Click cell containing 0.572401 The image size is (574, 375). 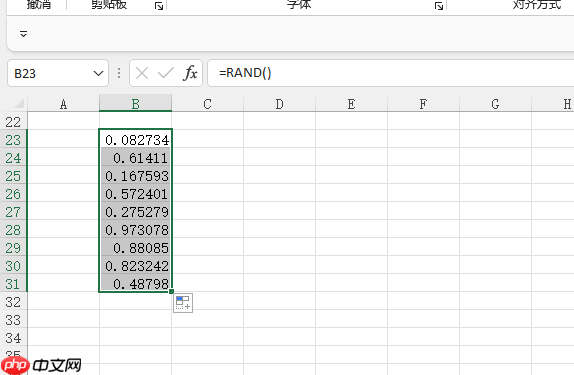135,194
